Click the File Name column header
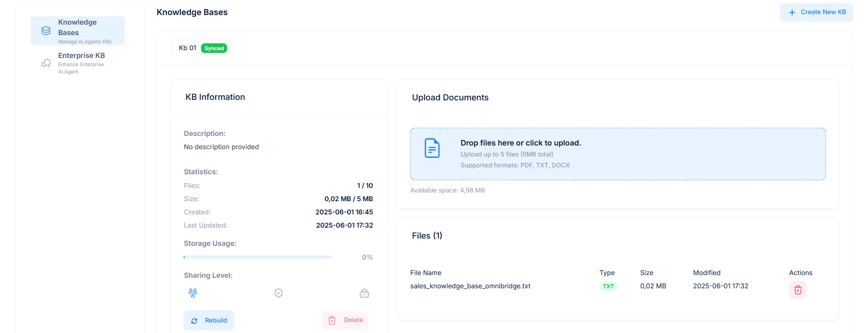This screenshot has width=868, height=333. tap(426, 273)
